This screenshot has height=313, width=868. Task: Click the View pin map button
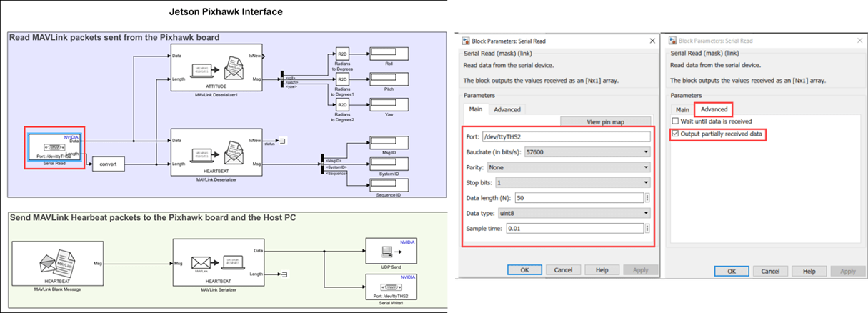pyautogui.click(x=606, y=121)
